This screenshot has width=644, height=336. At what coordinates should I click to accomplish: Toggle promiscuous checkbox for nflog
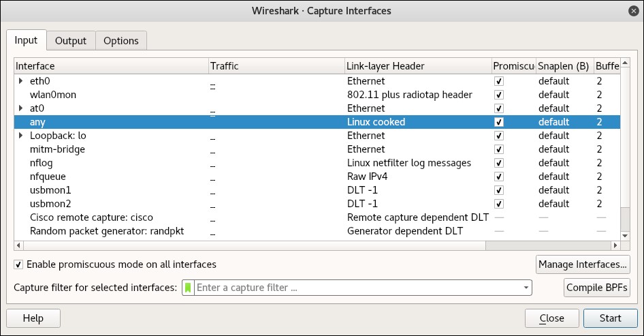point(498,163)
